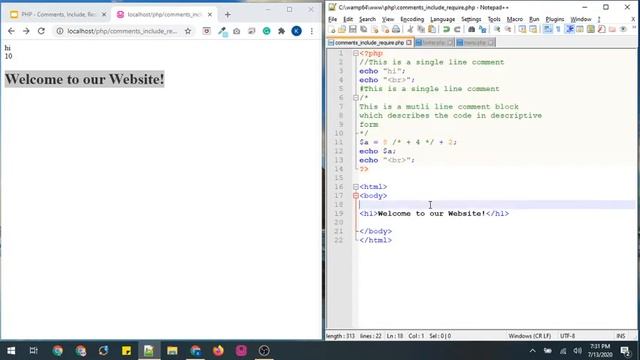Show hidden system tray icons chevron

tap(532, 351)
